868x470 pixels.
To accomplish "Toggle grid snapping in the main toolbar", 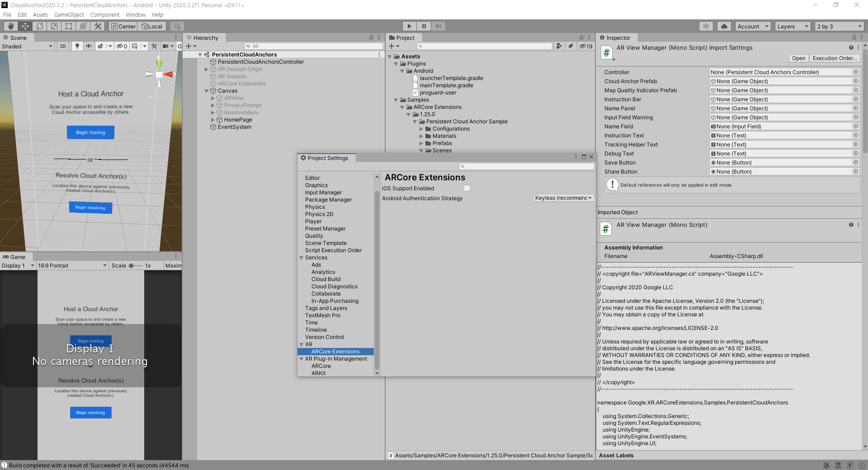I will 177,26.
